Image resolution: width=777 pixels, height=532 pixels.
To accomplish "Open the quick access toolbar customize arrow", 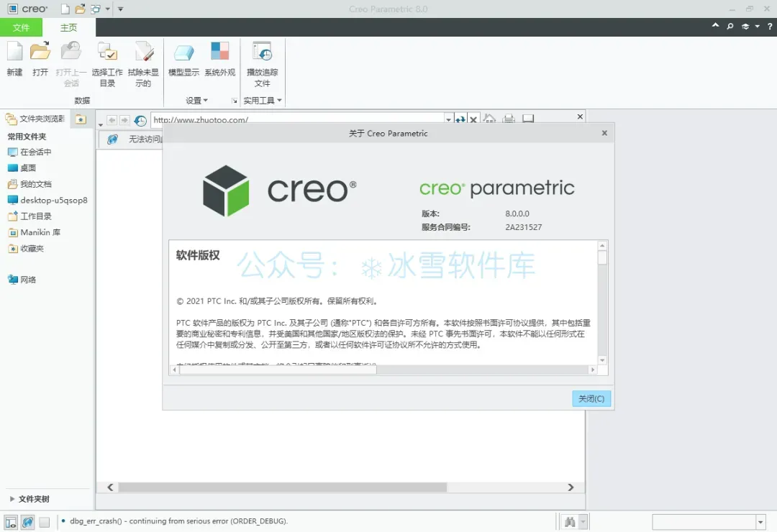I will tap(120, 9).
